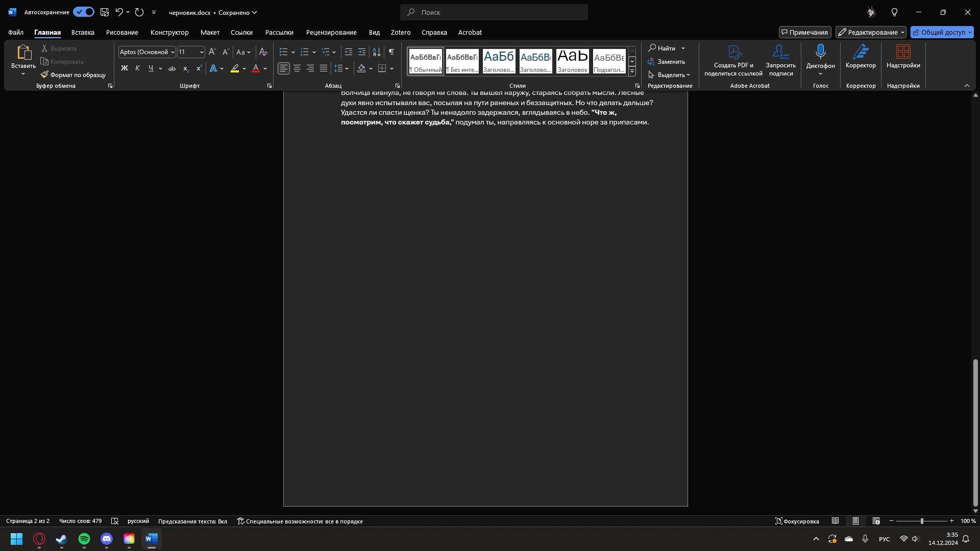Click the red font color button
Image resolution: width=980 pixels, height=551 pixels.
(256, 68)
